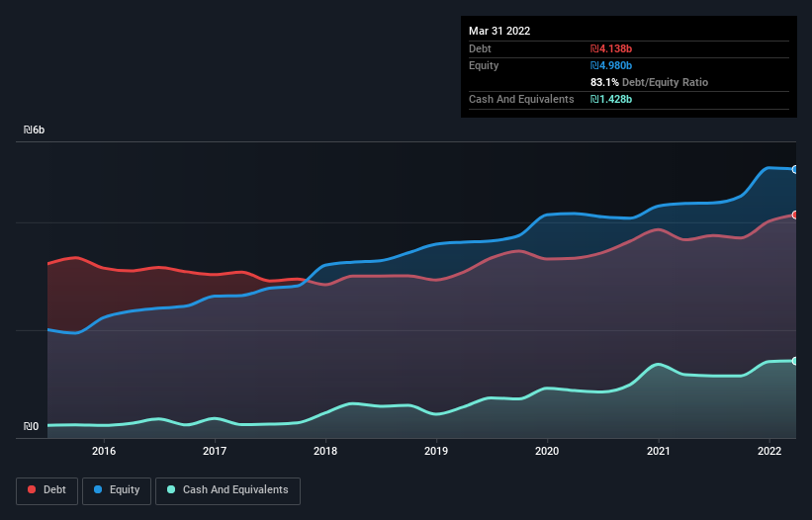The height and width of the screenshot is (520, 812).
Task: Click the 2021 x-axis label
Action: [658, 451]
